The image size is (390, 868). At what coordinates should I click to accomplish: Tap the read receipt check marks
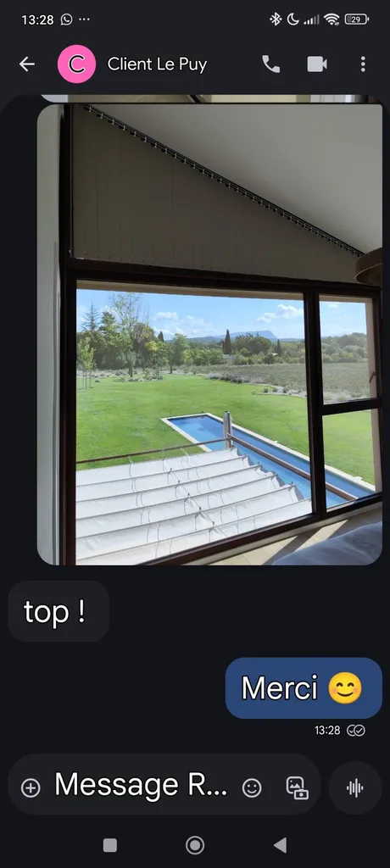(x=356, y=731)
